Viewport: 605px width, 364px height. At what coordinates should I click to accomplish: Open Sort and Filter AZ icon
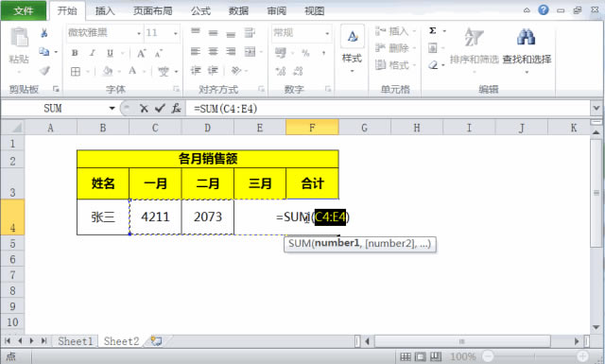pyautogui.click(x=474, y=37)
